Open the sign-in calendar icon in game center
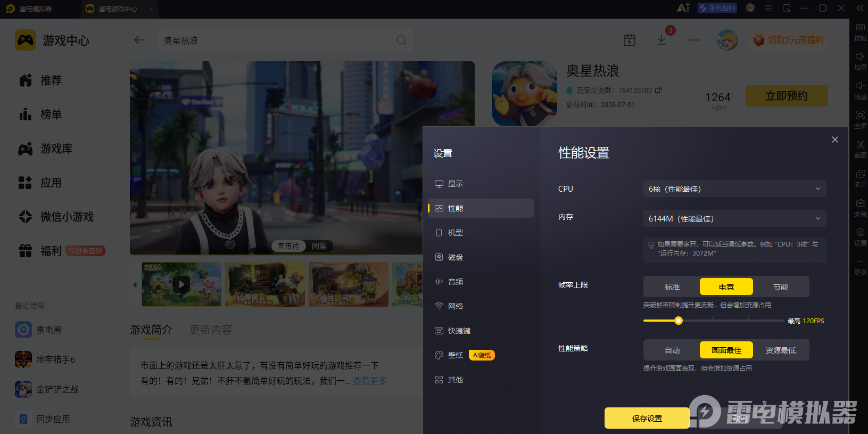 (630, 40)
